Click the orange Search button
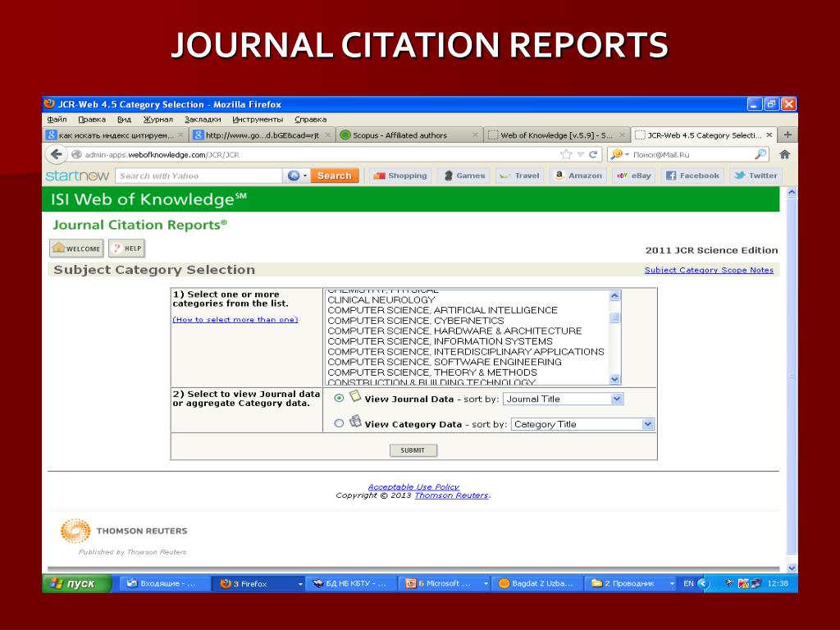This screenshot has width=840, height=630. (x=335, y=176)
